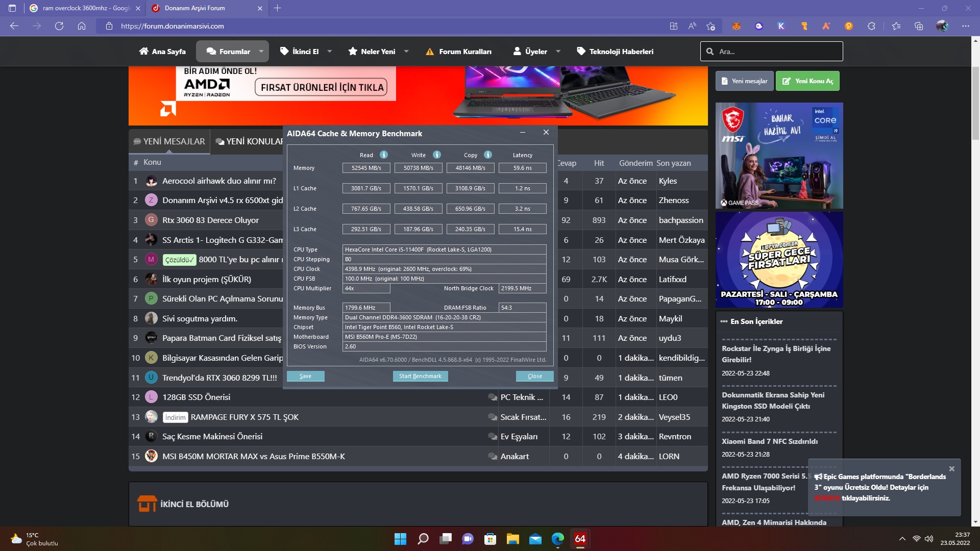Expand the İkinci El dropdown arrow
980x551 pixels.
click(x=330, y=52)
